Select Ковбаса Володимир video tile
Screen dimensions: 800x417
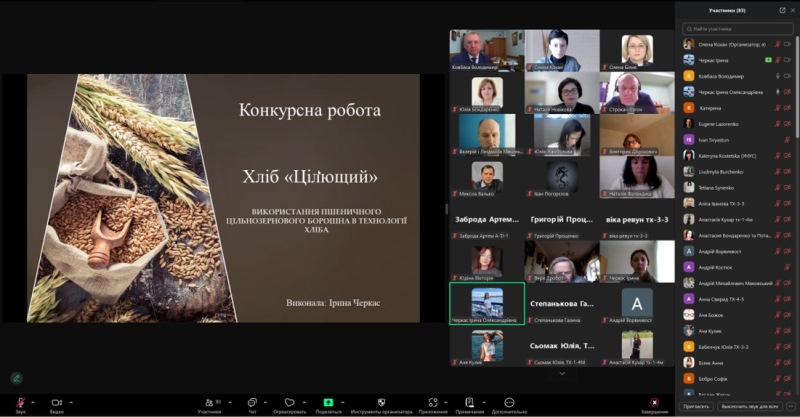487,50
